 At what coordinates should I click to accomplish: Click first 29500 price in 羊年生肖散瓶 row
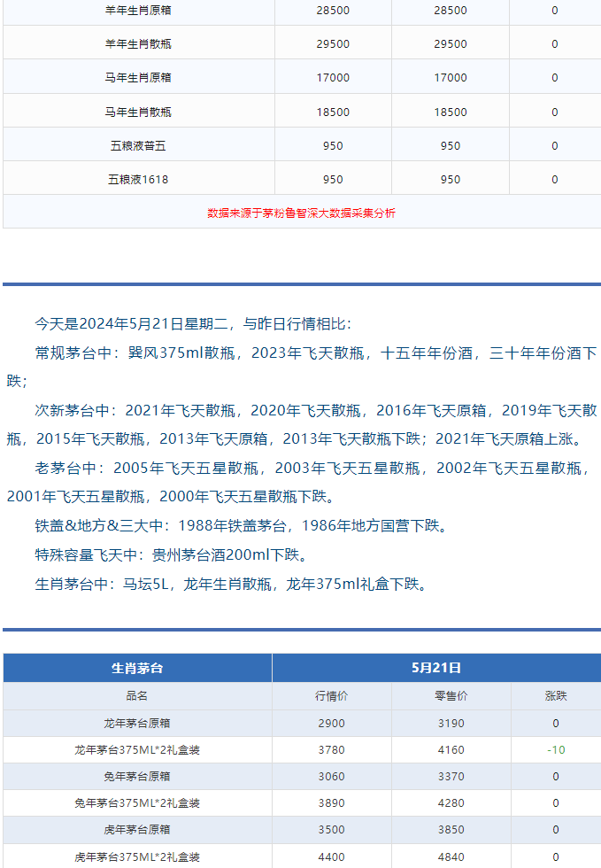point(333,43)
